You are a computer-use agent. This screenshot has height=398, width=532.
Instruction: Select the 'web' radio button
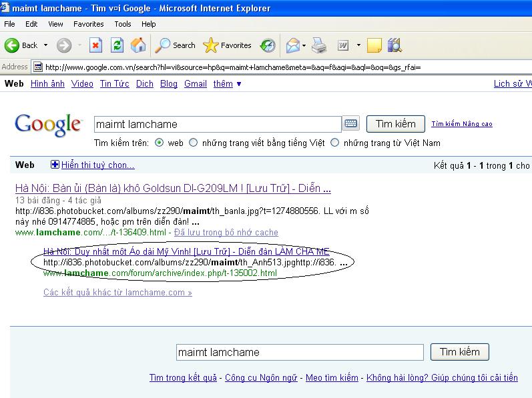(x=159, y=143)
